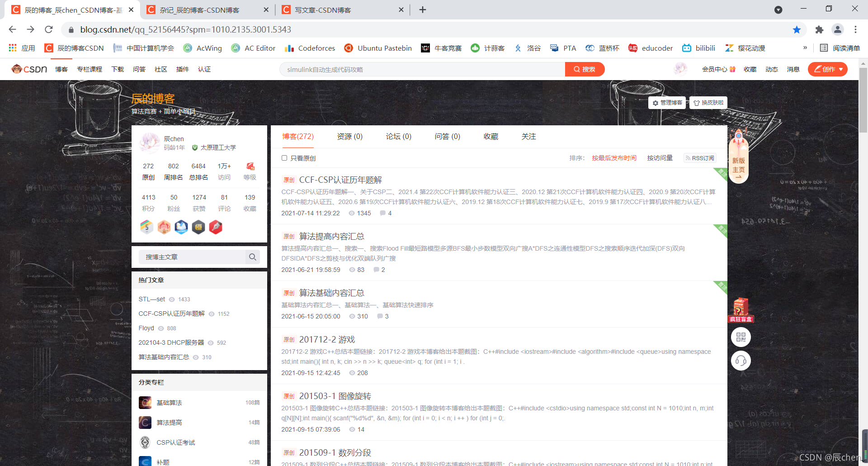This screenshot has height=466, width=868.
Task: Open 问答 in CSDN navigation
Action: click(139, 69)
